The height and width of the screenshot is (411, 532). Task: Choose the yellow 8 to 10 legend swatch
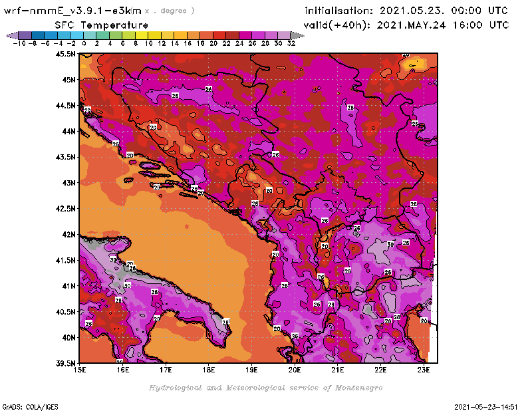(x=142, y=36)
